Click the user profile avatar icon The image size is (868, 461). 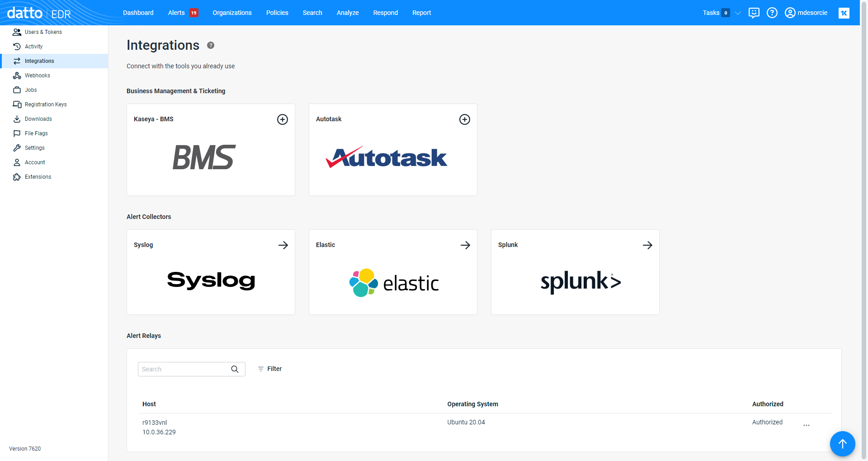pyautogui.click(x=790, y=13)
